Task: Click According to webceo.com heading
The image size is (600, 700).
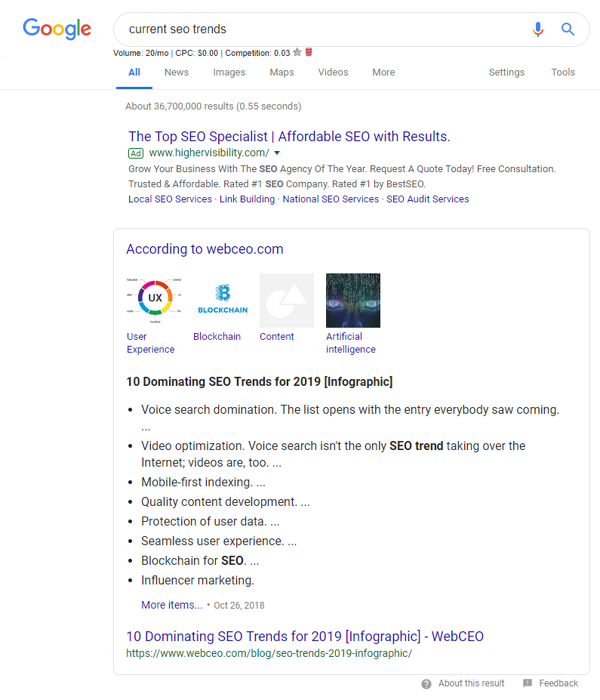Action: 205,248
